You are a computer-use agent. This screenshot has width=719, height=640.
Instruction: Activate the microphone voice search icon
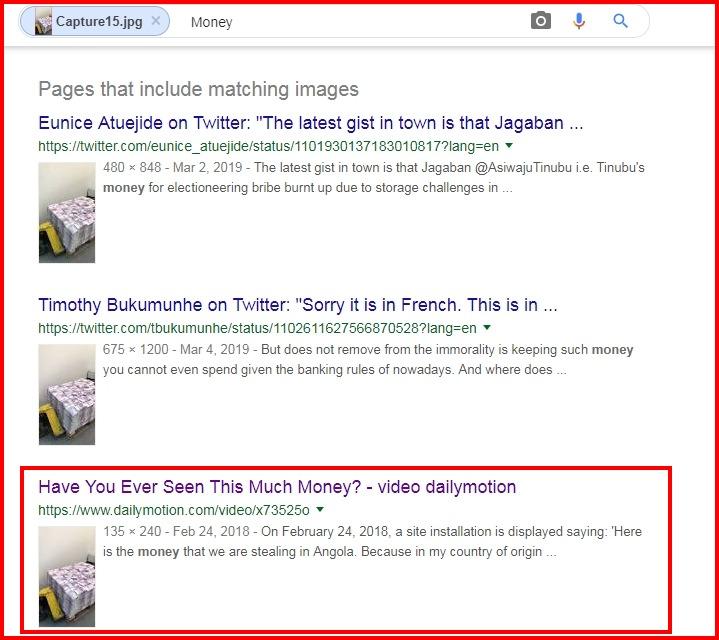(x=579, y=21)
